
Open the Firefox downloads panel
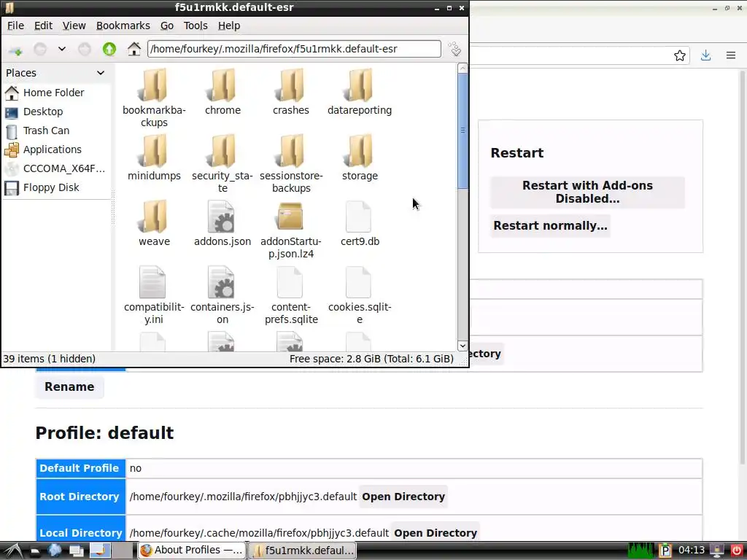click(x=705, y=55)
